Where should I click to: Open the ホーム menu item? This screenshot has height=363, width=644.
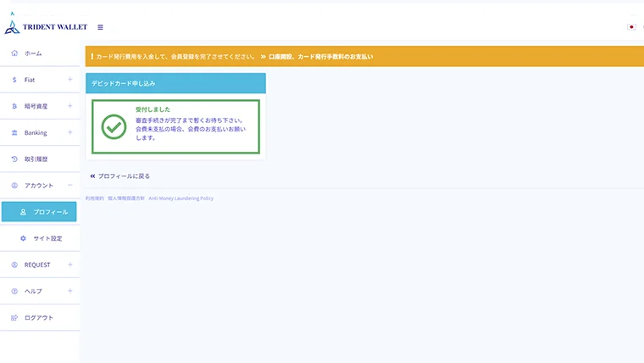[33, 53]
